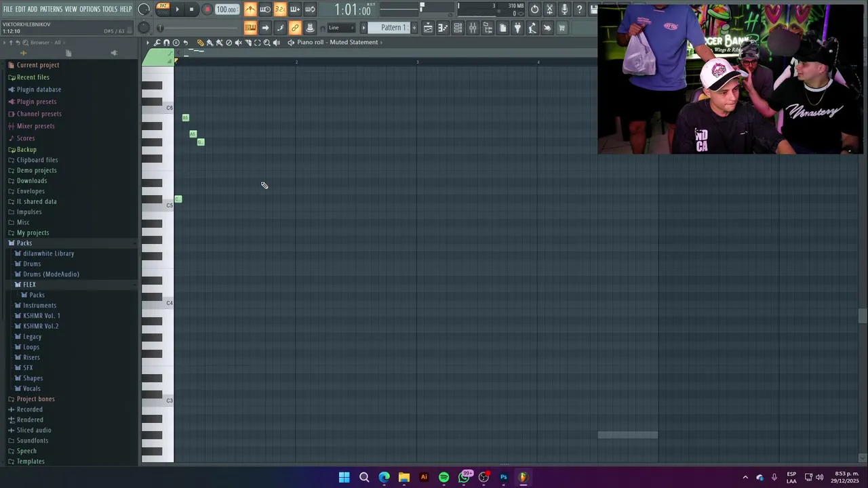Image resolution: width=868 pixels, height=488 pixels.
Task: Open the pattern options arrow left of Pattern 1
Action: (363, 28)
